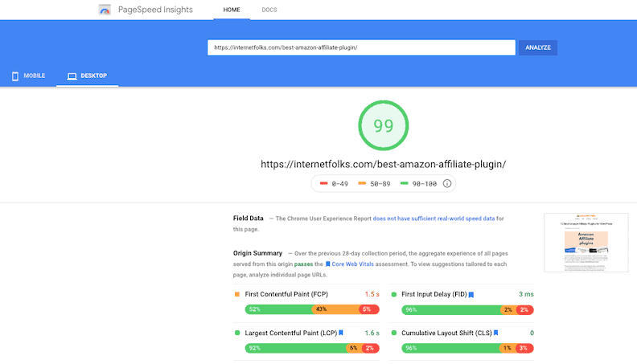Click the PageSpeed Insights logo icon
637x364 pixels.
(105, 10)
